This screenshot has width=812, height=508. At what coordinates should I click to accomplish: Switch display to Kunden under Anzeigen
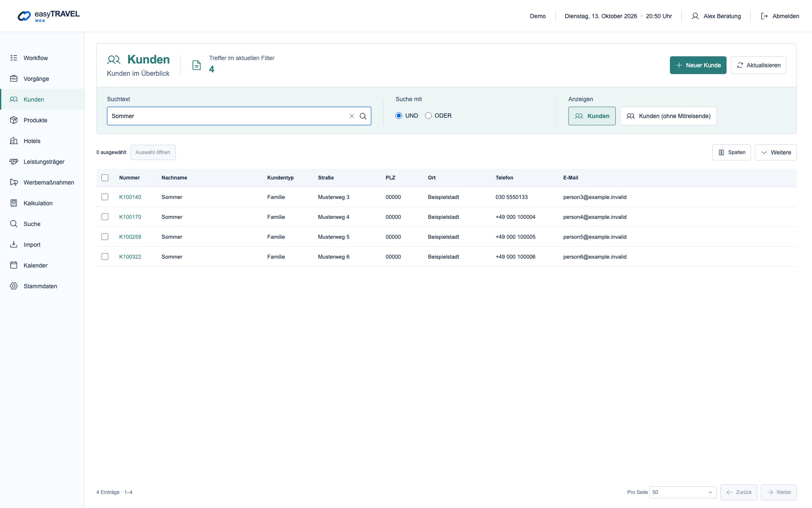pos(592,116)
